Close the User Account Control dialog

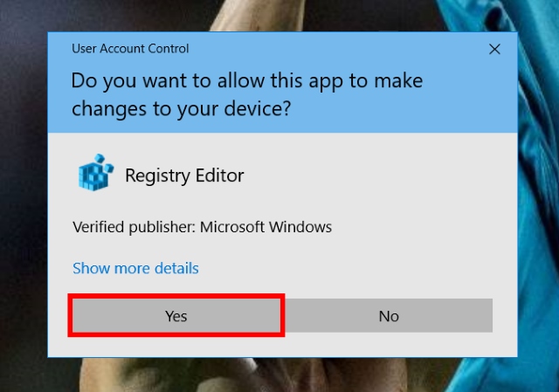[494, 49]
